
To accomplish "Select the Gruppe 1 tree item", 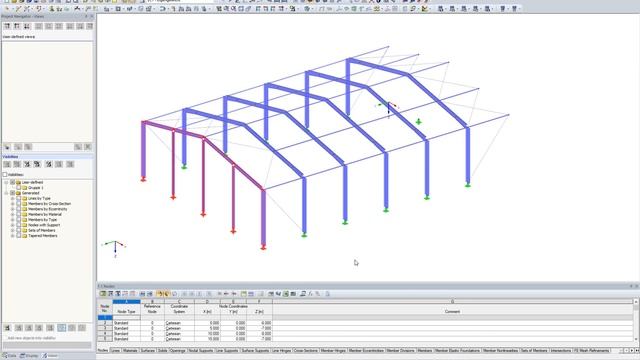I will pos(36,188).
